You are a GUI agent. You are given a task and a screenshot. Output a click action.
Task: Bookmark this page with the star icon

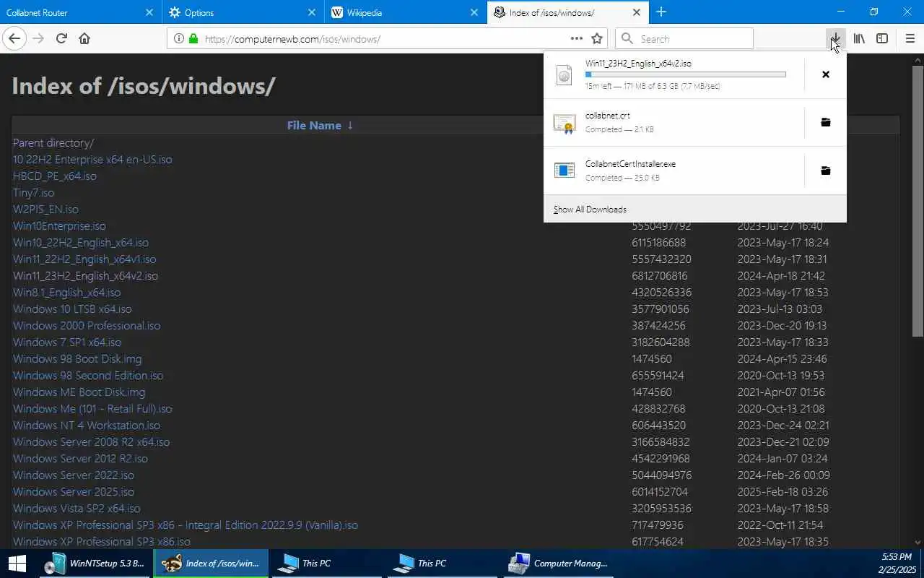[597, 38]
